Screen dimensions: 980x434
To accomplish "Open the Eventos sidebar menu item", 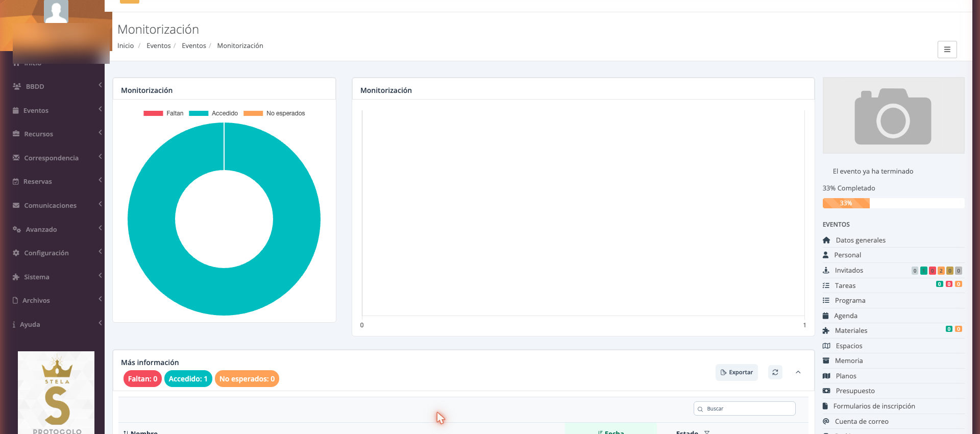I will [56, 110].
